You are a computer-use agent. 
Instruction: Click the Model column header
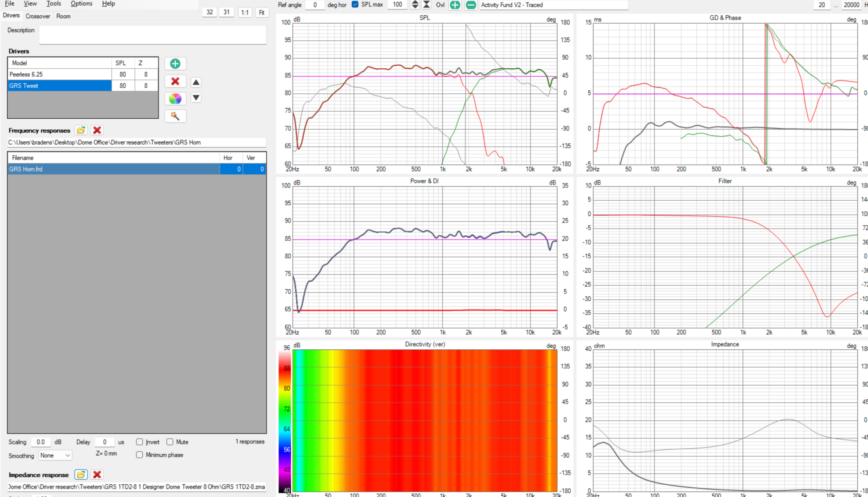[60, 63]
